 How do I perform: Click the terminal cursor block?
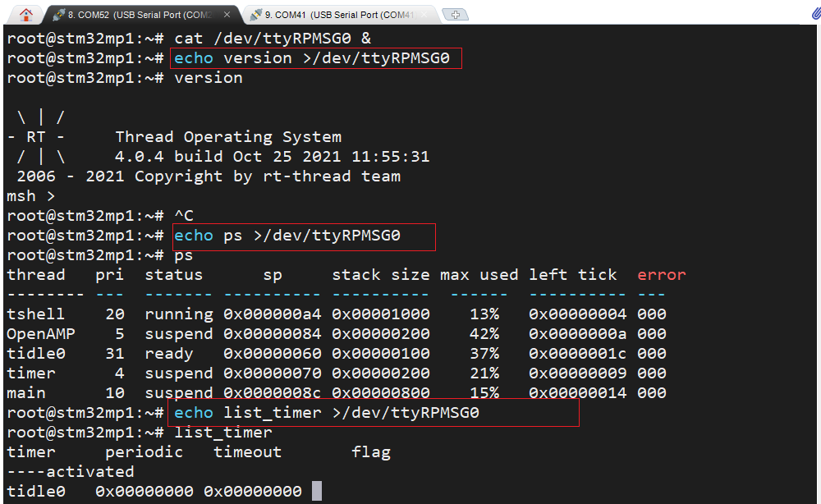coord(317,491)
